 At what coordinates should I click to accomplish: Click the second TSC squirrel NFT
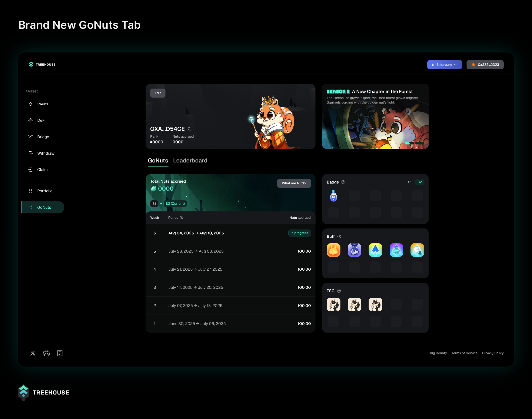click(x=355, y=304)
